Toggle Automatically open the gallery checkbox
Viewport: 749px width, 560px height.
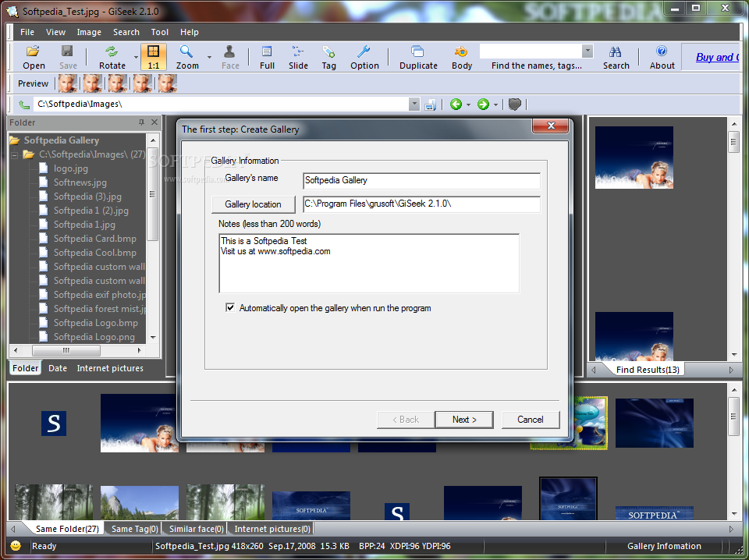[x=230, y=308]
